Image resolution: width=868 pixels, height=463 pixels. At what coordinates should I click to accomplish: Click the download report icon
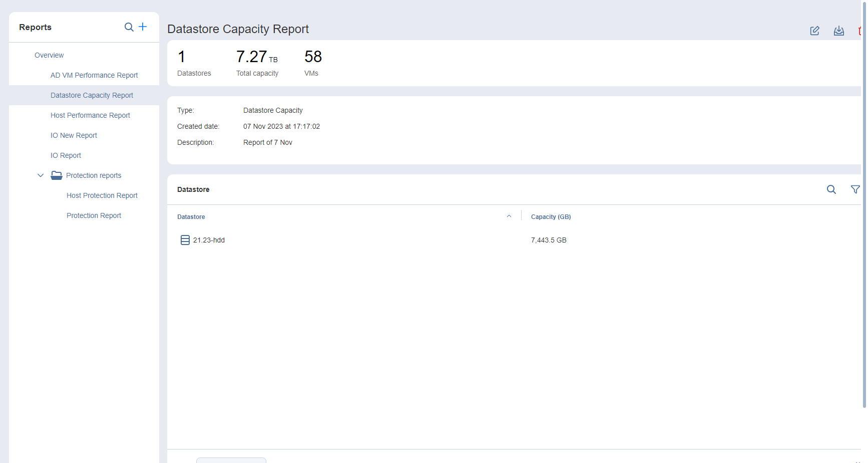[838, 31]
